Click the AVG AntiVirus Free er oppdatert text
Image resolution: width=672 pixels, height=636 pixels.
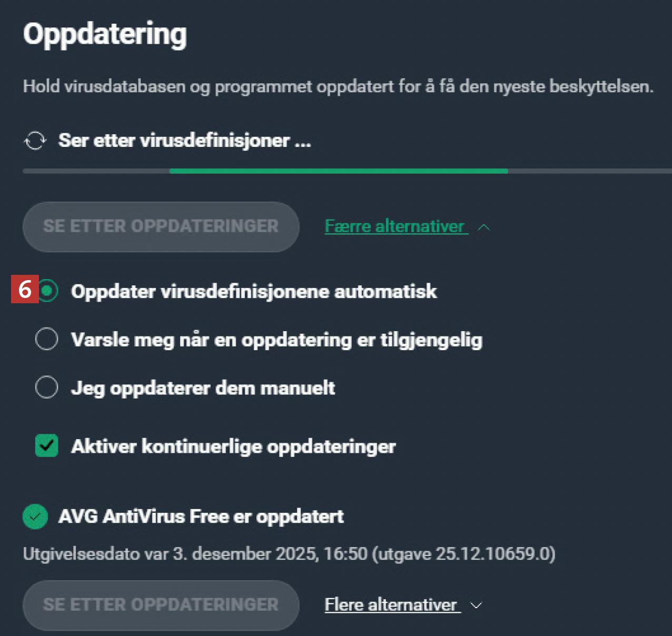(x=201, y=516)
